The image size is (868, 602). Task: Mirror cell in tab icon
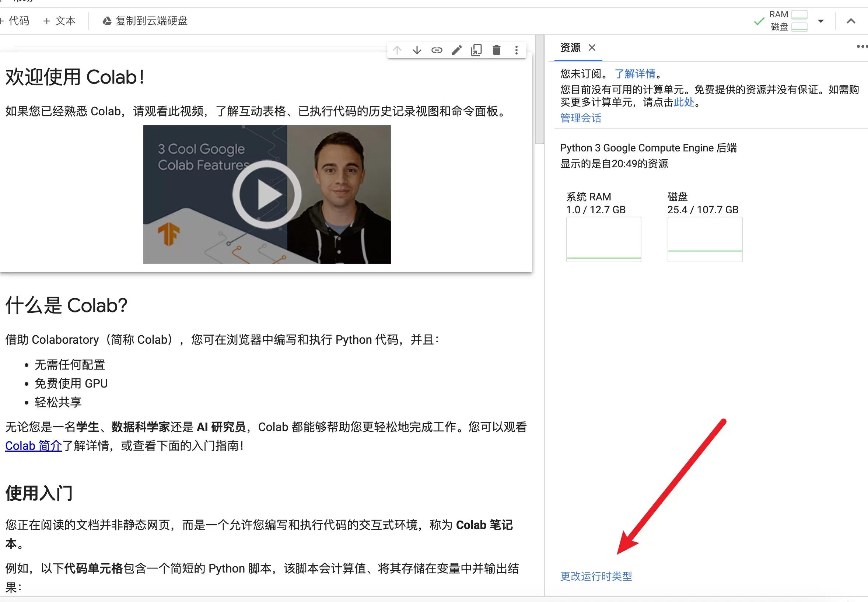(476, 50)
